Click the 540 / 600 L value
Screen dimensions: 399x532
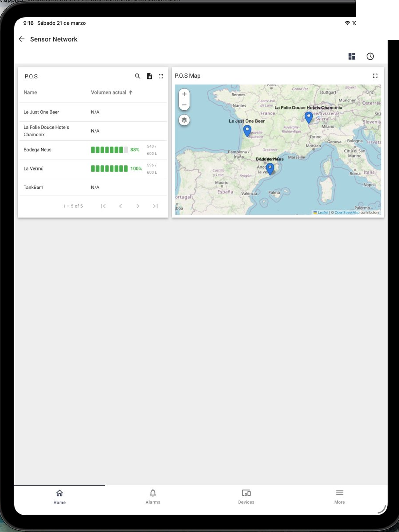click(152, 150)
